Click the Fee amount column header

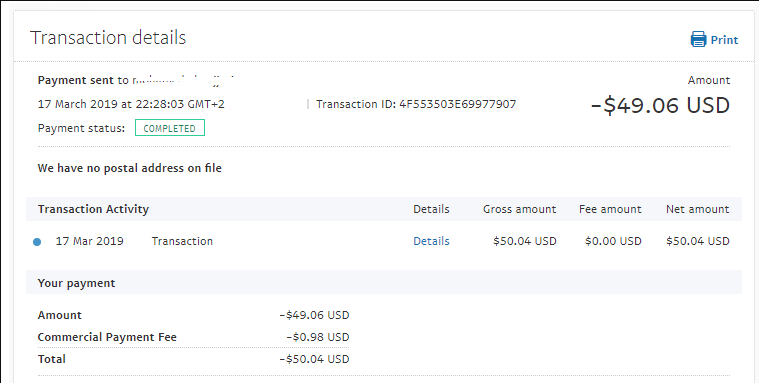[610, 209]
